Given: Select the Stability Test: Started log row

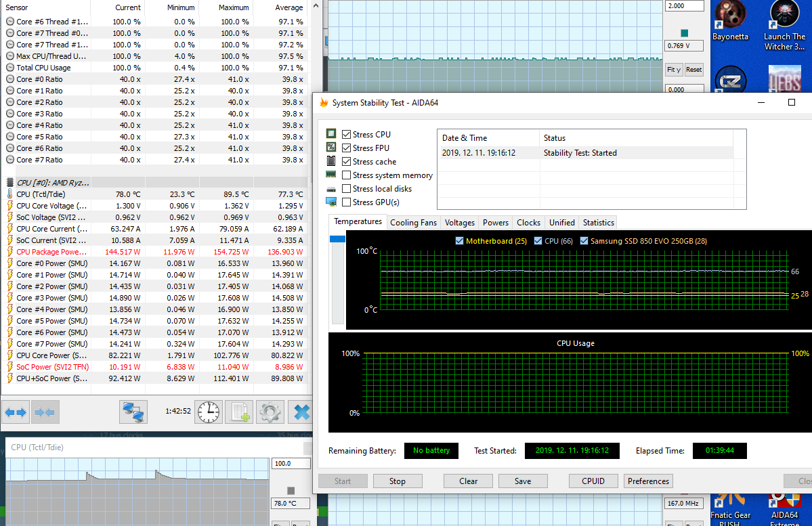Looking at the screenshot, I should click(586, 153).
